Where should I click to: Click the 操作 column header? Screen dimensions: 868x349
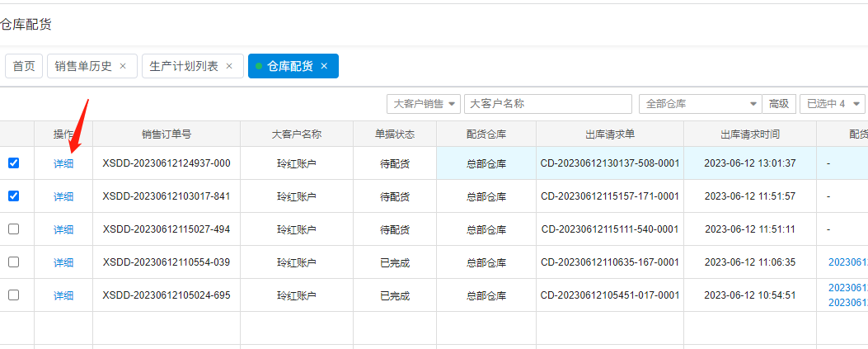(x=63, y=134)
